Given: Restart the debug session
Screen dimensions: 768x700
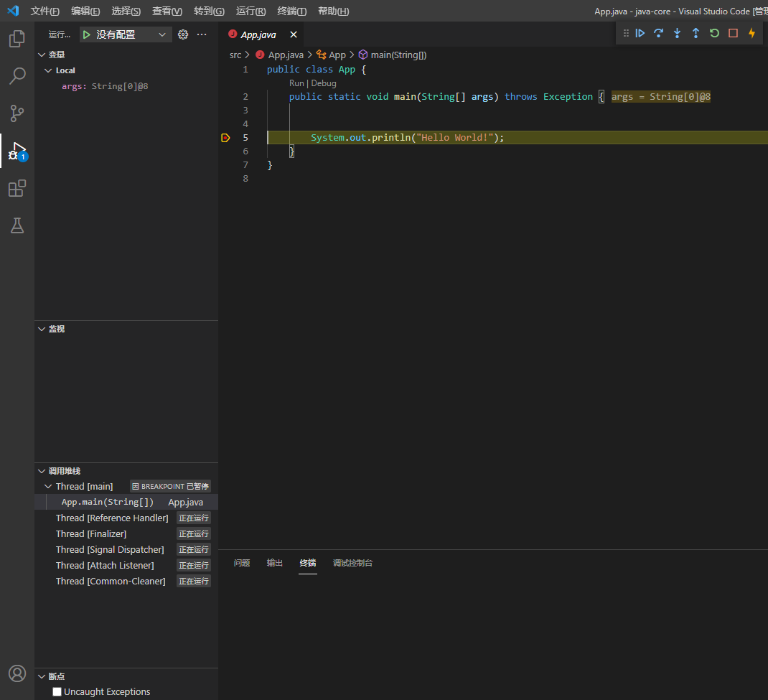Looking at the screenshot, I should point(715,33).
